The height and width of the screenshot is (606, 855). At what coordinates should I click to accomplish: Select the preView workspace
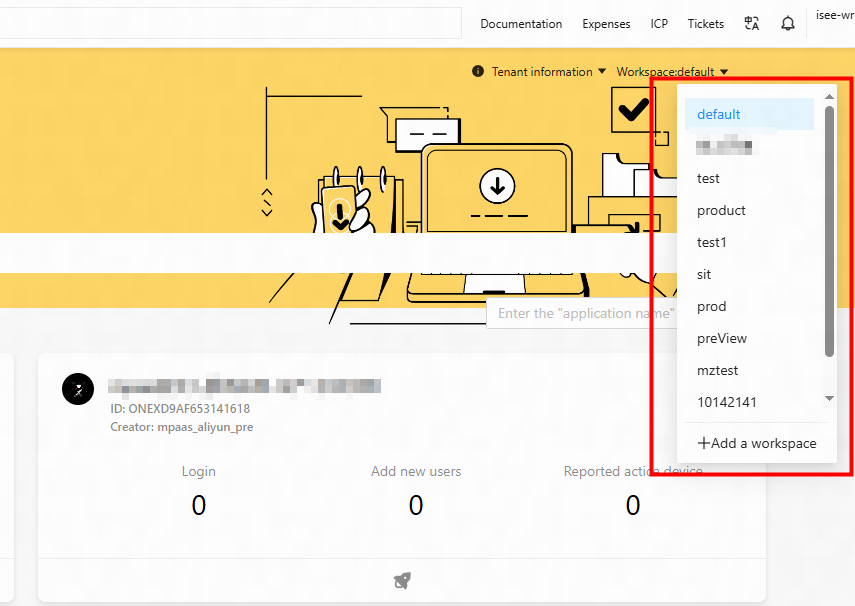(749, 338)
